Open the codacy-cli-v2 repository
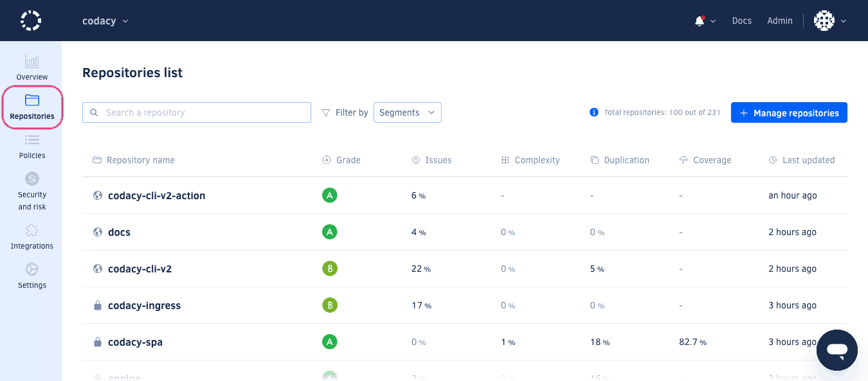This screenshot has height=381, width=868. coord(141,269)
